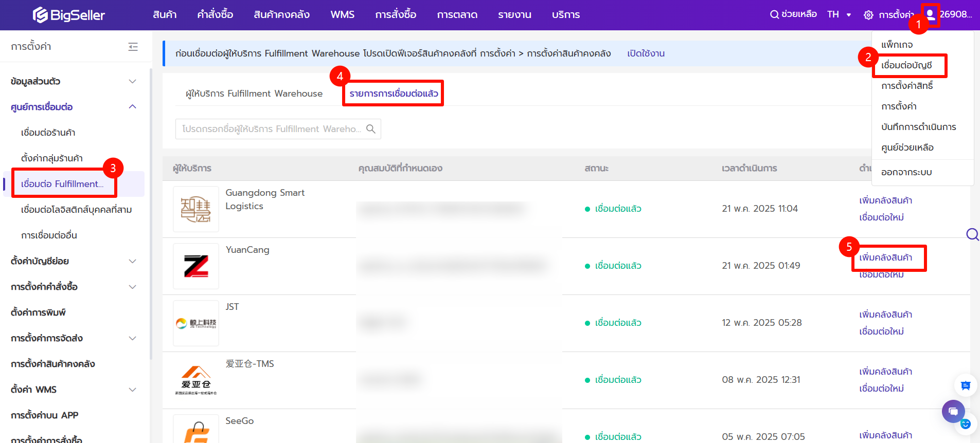The height and width of the screenshot is (443, 980).
Task: Click เพิ่มคลังสินค้า for Guangdong Smart Logistics
Action: click(885, 200)
